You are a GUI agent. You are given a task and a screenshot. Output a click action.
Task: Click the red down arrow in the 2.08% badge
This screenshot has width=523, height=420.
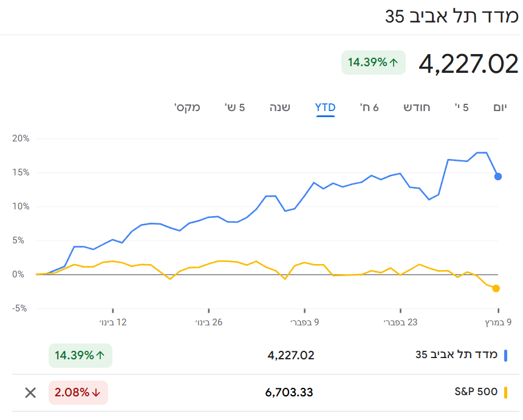[x=96, y=393]
